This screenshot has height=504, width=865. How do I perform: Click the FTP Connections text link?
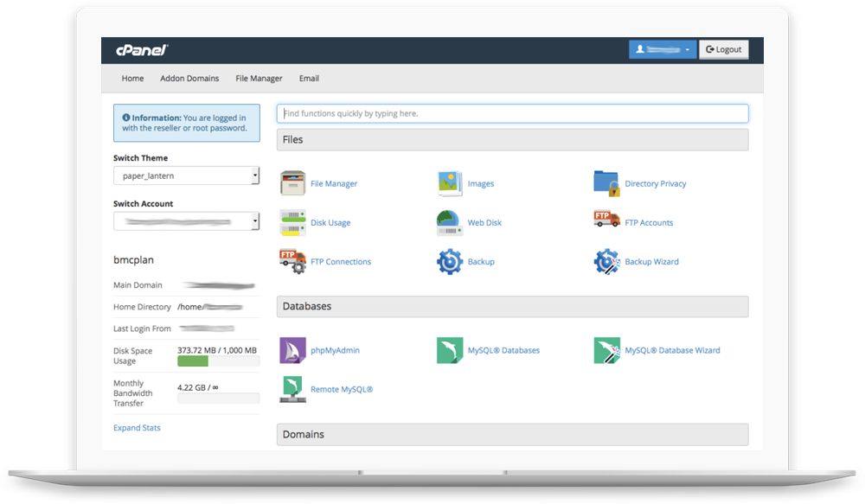340,261
